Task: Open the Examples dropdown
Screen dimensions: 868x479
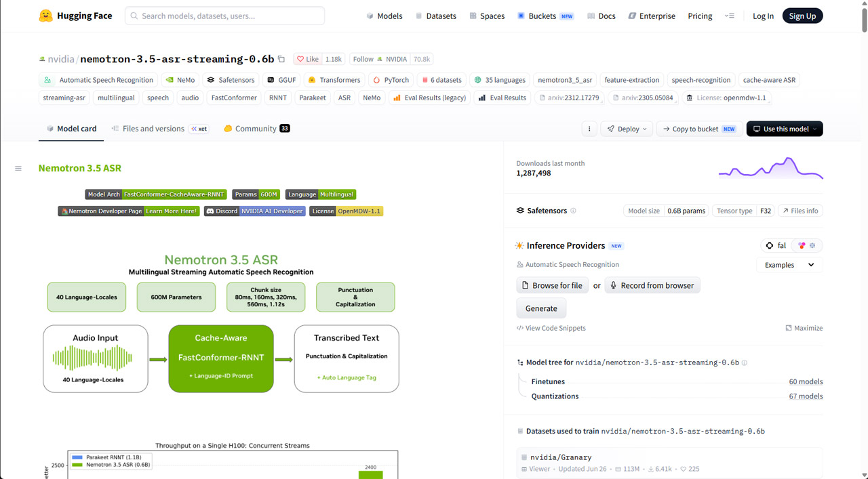Action: (789, 265)
